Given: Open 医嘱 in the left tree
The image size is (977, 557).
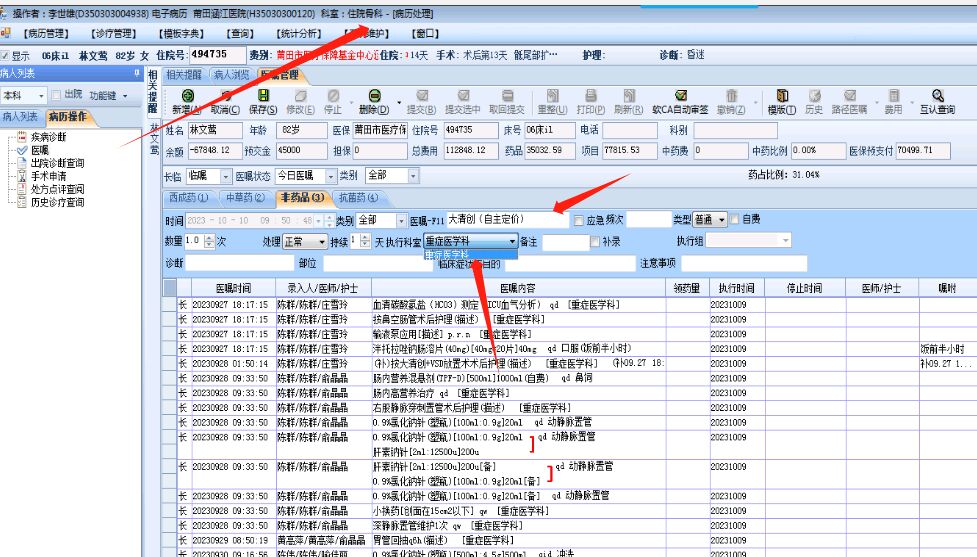Looking at the screenshot, I should pos(40,150).
